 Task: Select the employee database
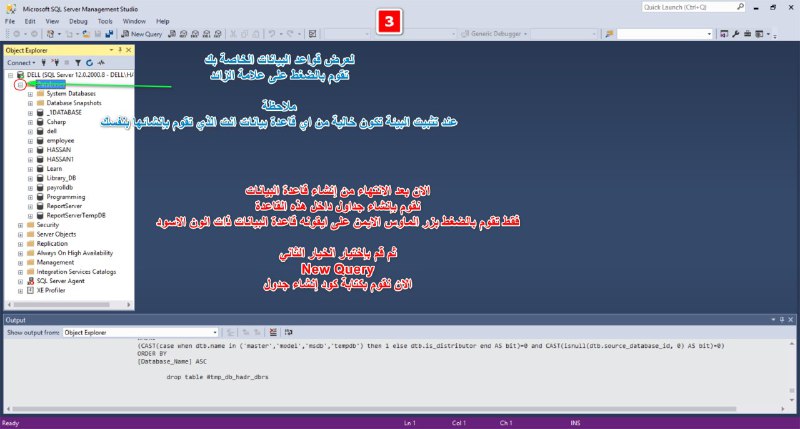[60, 140]
